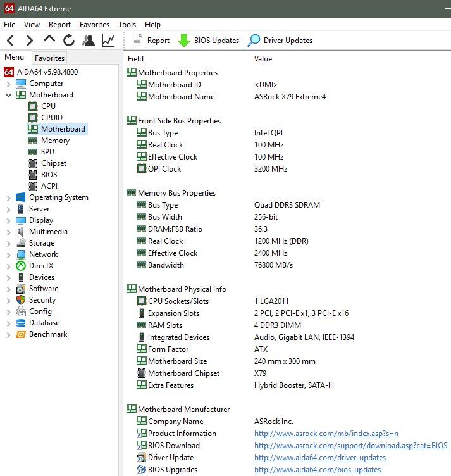Select CPU chip icon in tree

tap(33, 106)
